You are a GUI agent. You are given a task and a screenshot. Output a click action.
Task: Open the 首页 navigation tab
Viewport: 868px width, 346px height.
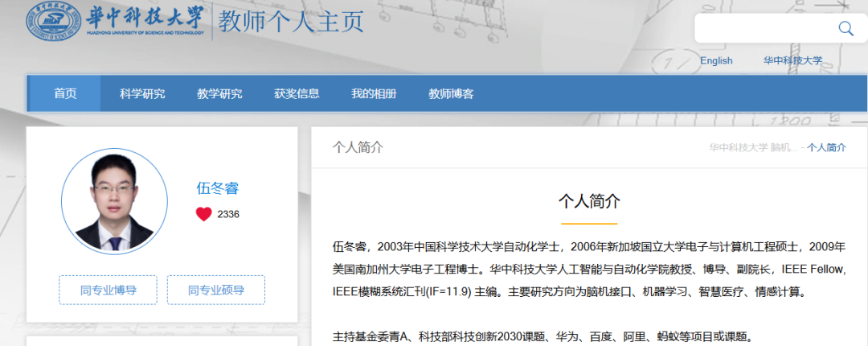click(65, 93)
